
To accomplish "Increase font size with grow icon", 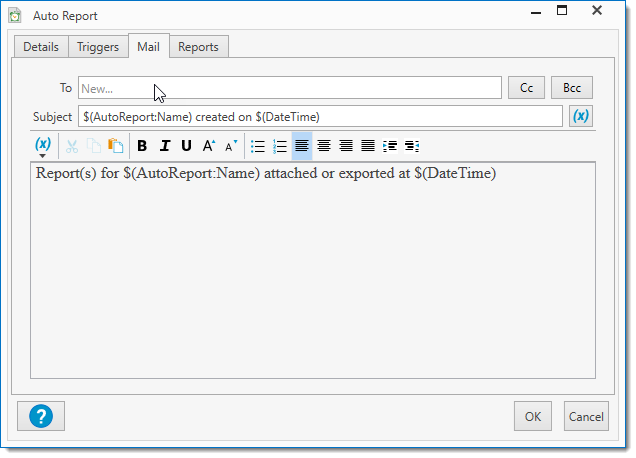I will point(208,146).
